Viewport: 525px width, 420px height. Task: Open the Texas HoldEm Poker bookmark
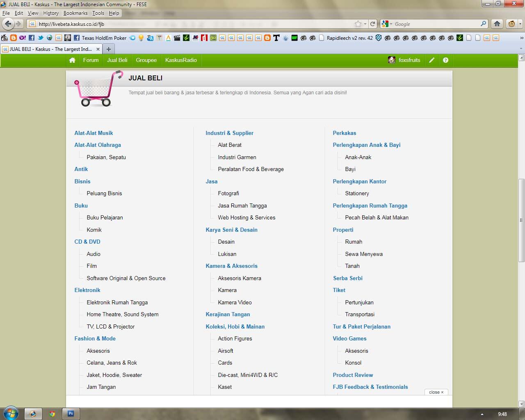(100, 38)
